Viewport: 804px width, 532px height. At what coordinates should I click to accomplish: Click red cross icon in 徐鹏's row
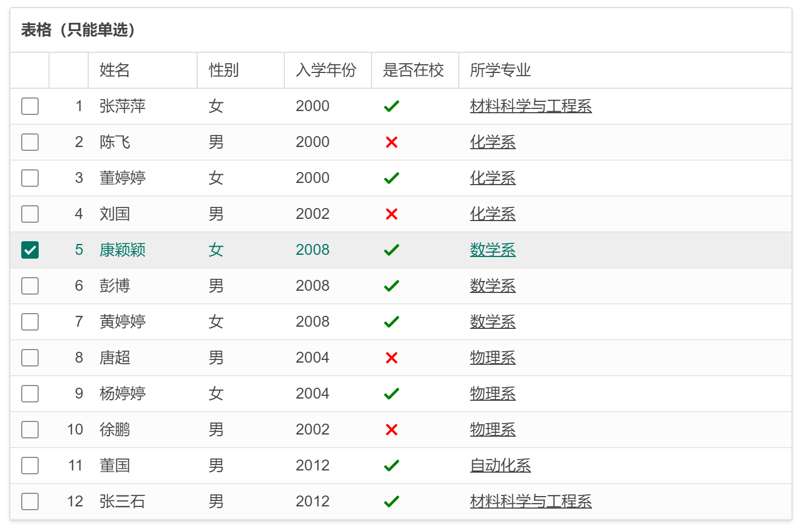392,430
